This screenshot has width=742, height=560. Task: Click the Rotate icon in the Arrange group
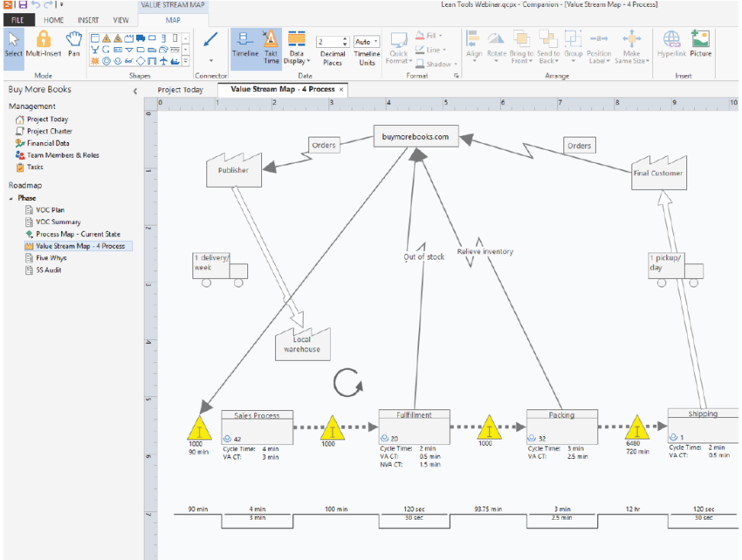click(x=495, y=40)
